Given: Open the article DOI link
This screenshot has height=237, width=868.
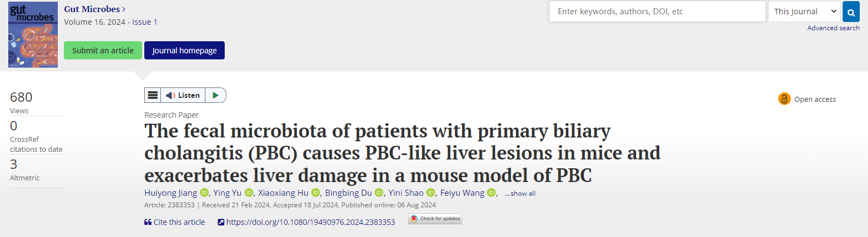Looking at the screenshot, I should point(310,222).
